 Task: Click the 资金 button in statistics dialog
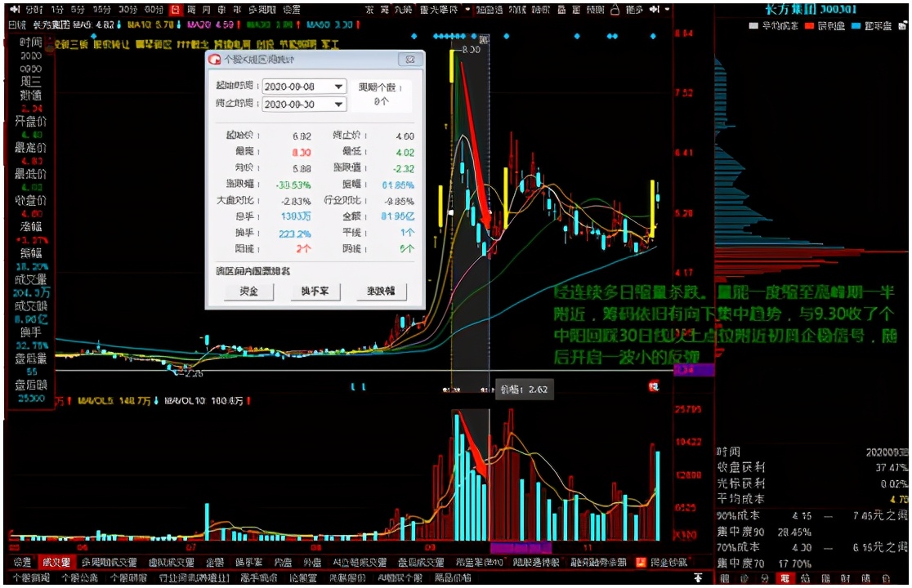click(x=248, y=292)
